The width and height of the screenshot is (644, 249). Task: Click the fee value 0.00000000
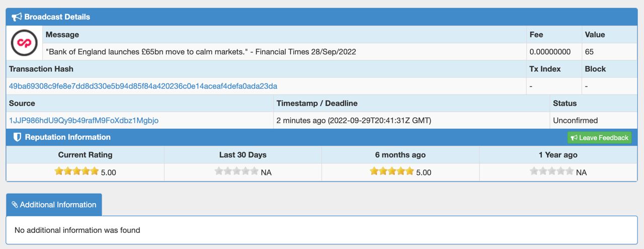coord(550,52)
